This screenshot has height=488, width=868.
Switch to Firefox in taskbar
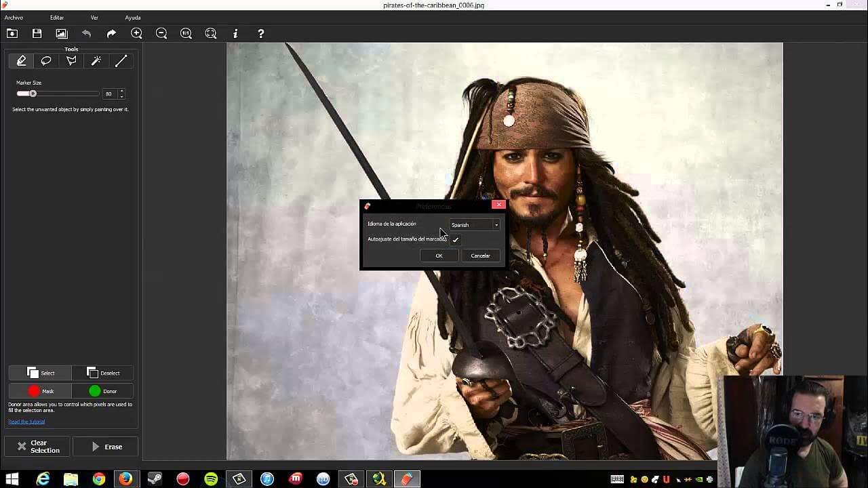(x=125, y=479)
